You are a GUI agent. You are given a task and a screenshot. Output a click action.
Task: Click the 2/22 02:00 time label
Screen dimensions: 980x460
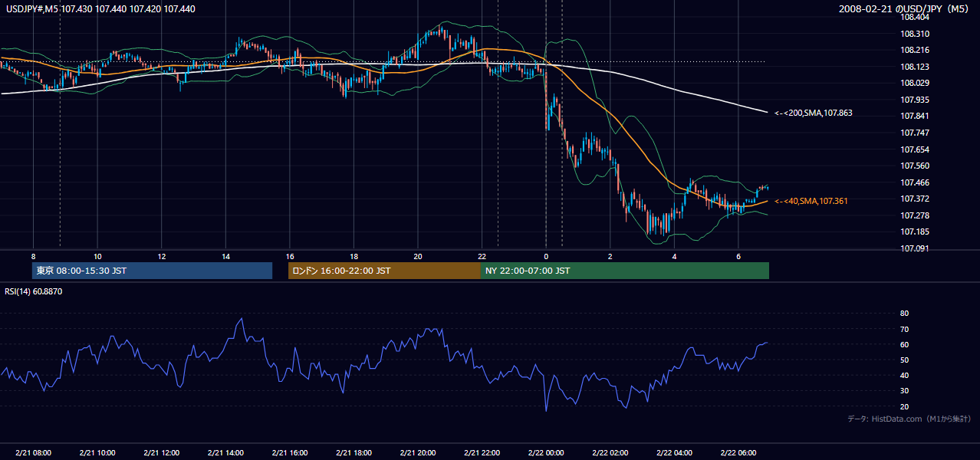[x=610, y=453]
